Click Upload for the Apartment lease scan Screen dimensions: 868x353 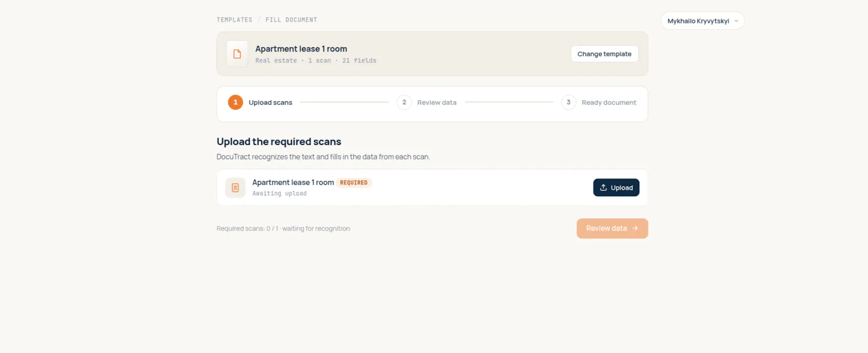tap(616, 188)
